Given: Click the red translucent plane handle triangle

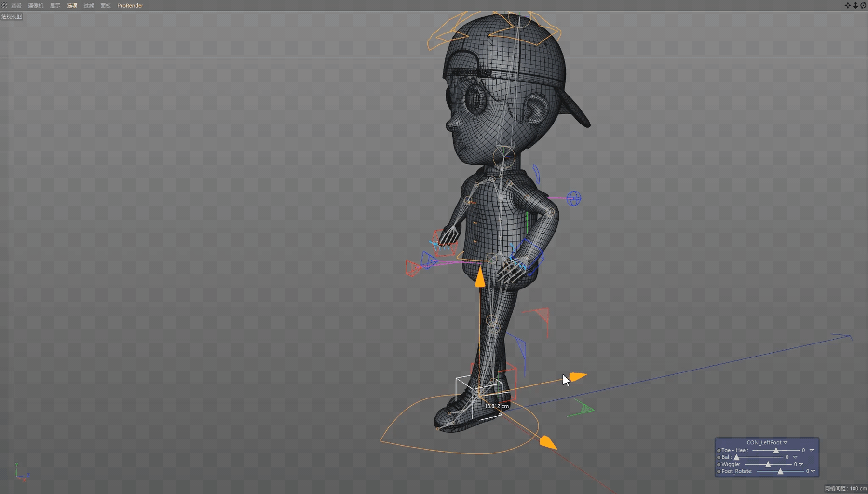Looking at the screenshot, I should click(x=542, y=314).
